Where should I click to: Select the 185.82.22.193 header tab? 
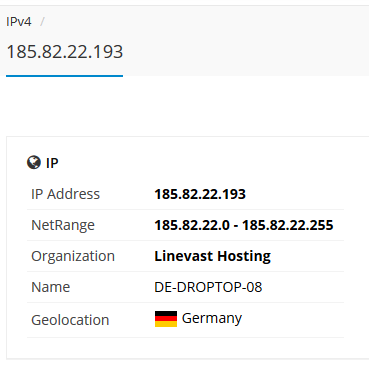click(65, 52)
